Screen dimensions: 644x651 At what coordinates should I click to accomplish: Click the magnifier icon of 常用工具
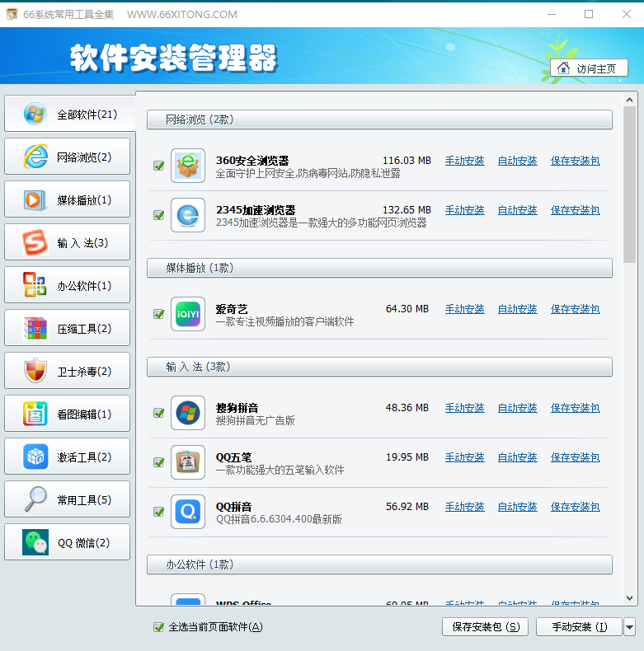point(35,499)
